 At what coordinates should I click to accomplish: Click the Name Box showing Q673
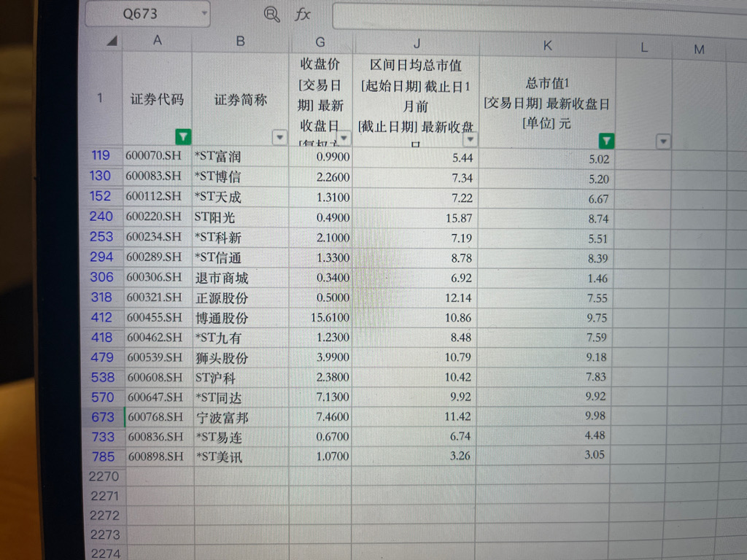coord(147,13)
